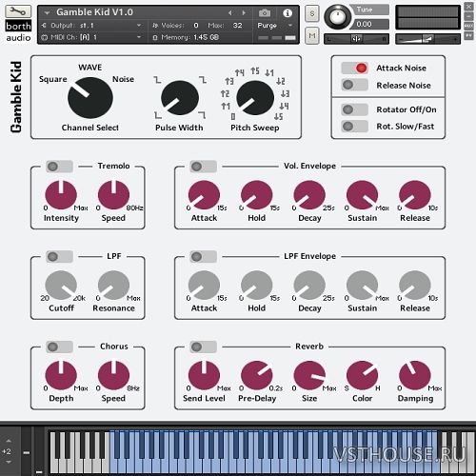Click the LPF Envelope Release knob
Viewport: 476px width, 476px height.
tap(415, 285)
